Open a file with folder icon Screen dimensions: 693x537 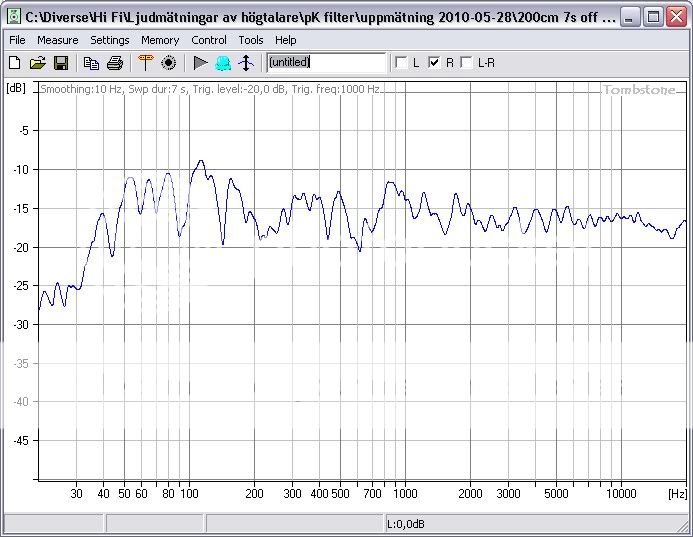click(37, 63)
